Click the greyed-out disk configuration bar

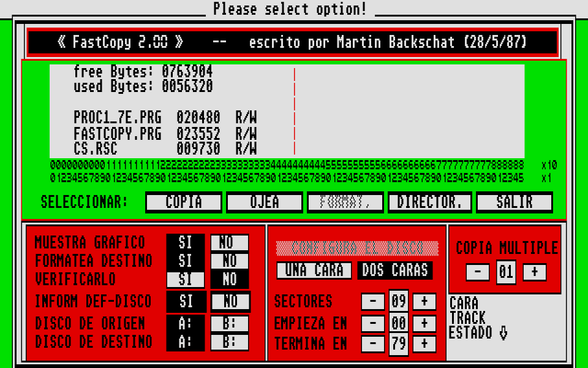(x=357, y=248)
